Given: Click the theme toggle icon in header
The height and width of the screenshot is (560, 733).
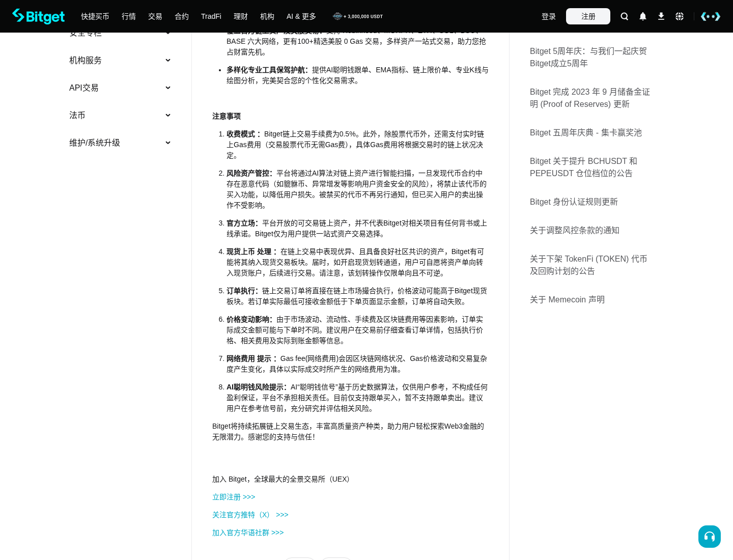Looking at the screenshot, I should tap(711, 16).
